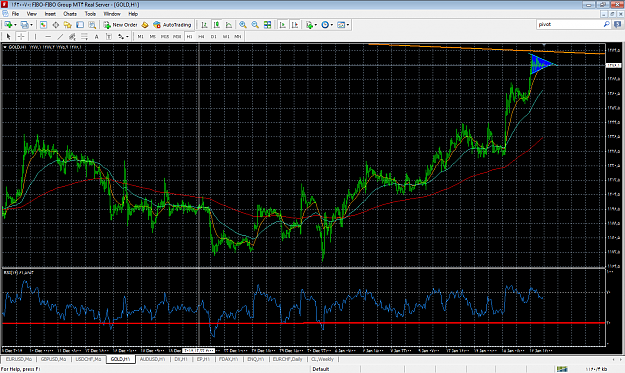The width and height of the screenshot is (625, 373).
Task: Select the text label tool
Action: click(x=109, y=37)
